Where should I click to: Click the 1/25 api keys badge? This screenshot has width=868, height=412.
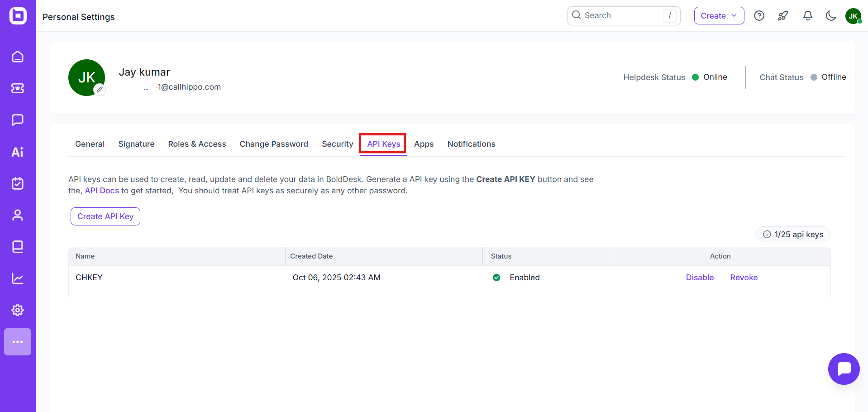tap(793, 235)
